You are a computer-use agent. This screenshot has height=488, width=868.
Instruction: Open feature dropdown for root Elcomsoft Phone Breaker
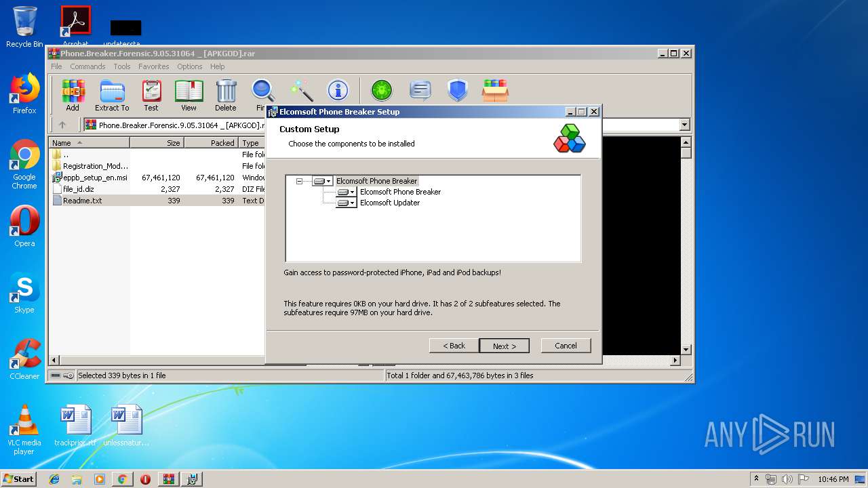322,181
